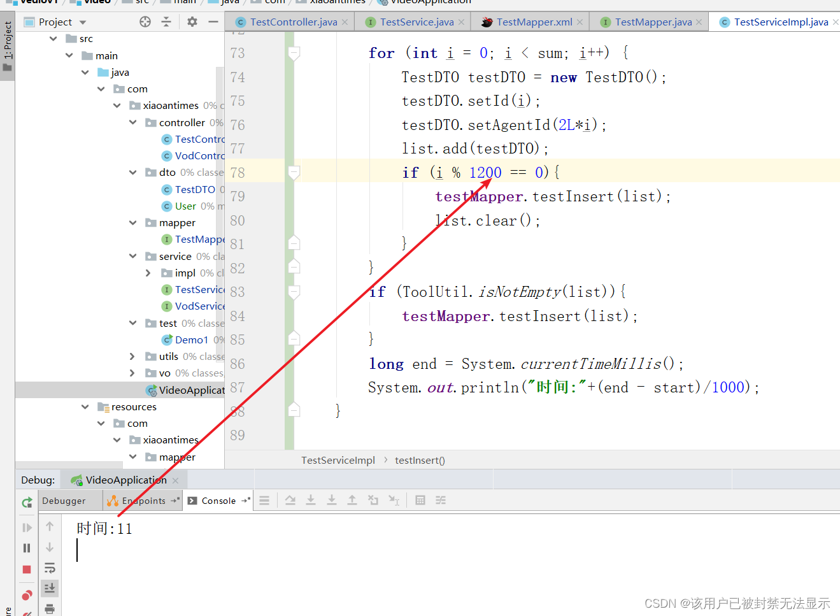The height and width of the screenshot is (616, 840).
Task: Expand the utils package arrow
Action: pyautogui.click(x=132, y=356)
